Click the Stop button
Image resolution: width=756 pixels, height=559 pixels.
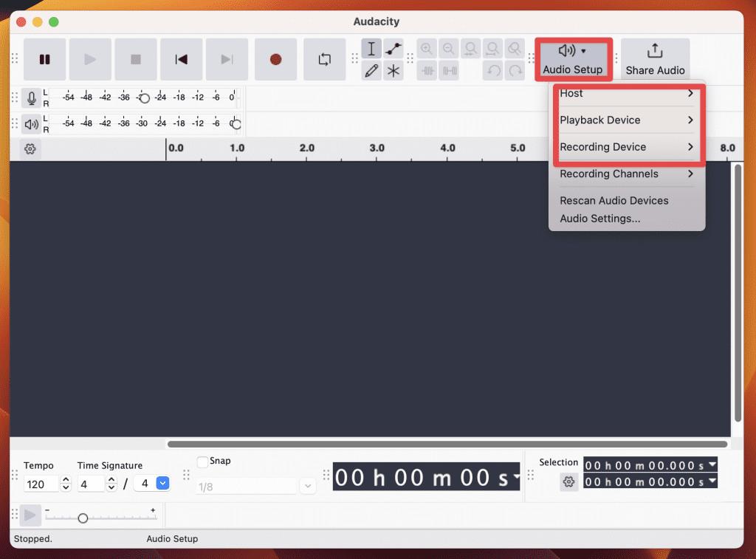click(x=136, y=59)
